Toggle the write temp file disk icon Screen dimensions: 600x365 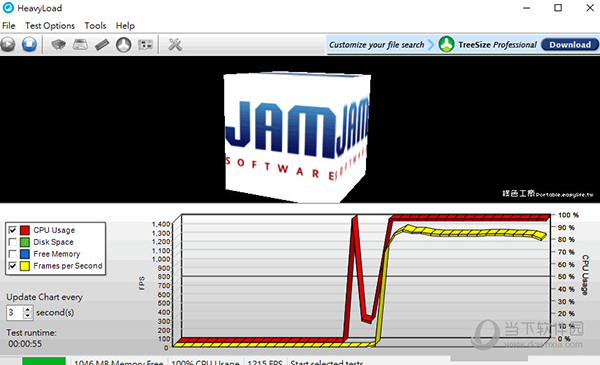tap(80, 45)
